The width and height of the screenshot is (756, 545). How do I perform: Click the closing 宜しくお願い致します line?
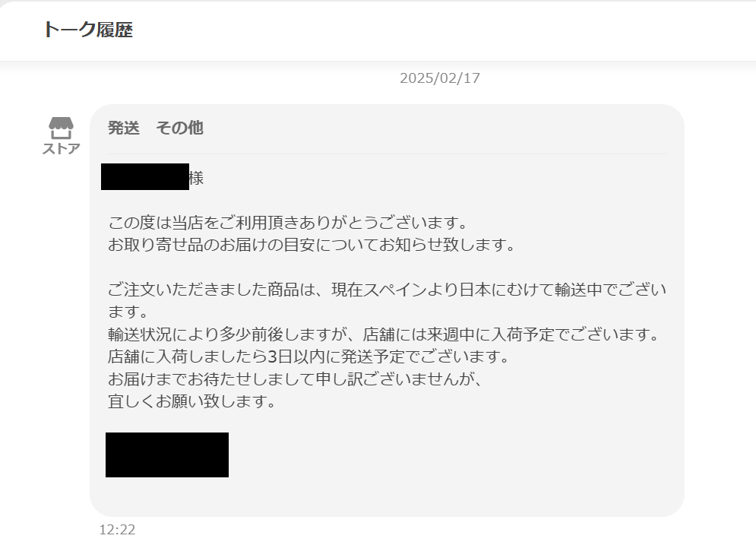[192, 401]
